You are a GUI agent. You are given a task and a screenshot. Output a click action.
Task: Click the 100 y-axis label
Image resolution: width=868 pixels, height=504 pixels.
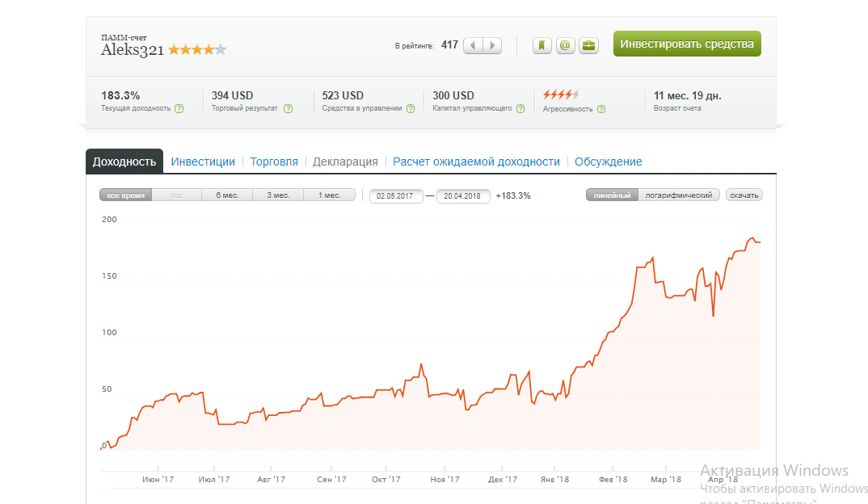[x=109, y=333]
